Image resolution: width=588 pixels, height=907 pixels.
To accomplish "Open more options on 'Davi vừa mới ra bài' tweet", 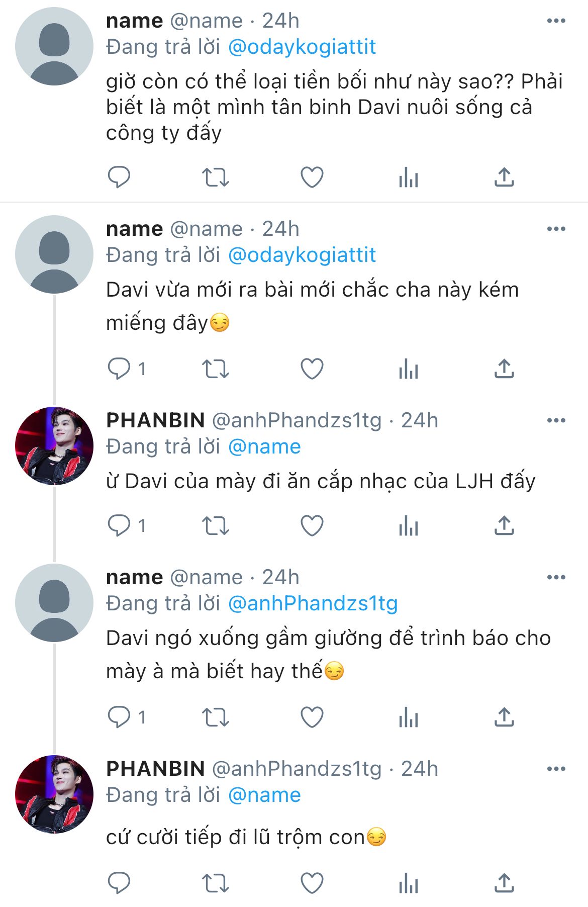I will point(556,229).
